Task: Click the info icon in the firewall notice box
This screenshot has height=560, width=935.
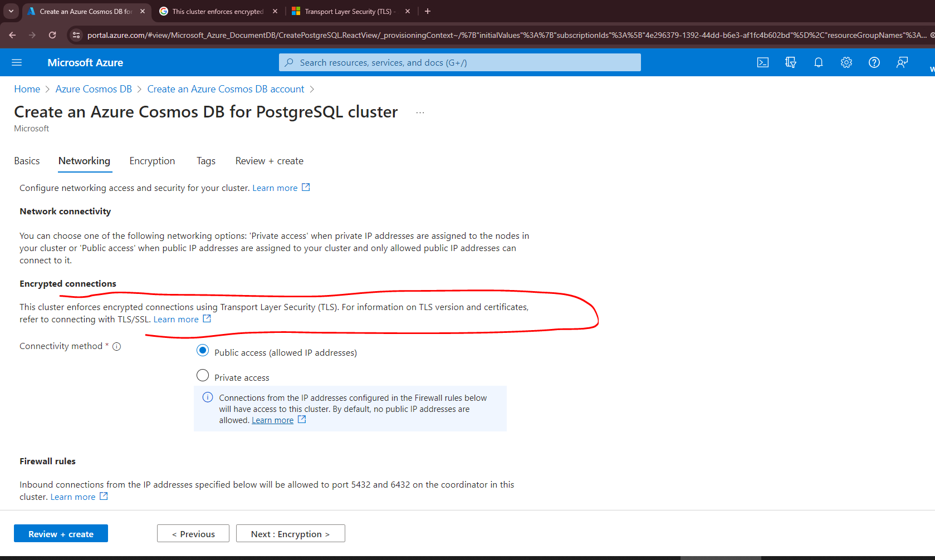Action: tap(208, 397)
